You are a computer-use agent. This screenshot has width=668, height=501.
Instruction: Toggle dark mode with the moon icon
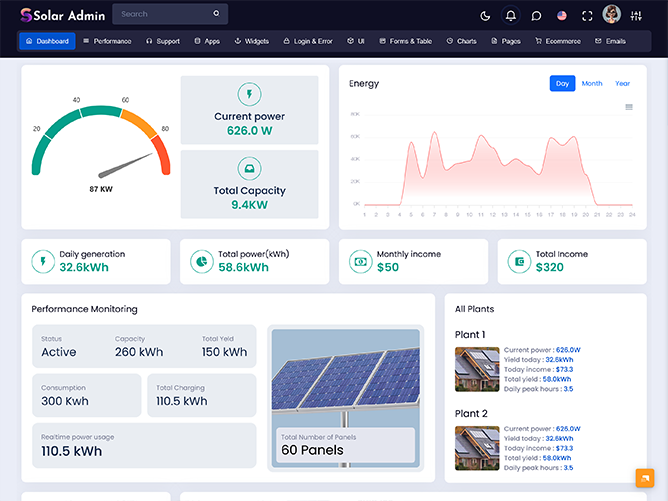[x=486, y=15]
